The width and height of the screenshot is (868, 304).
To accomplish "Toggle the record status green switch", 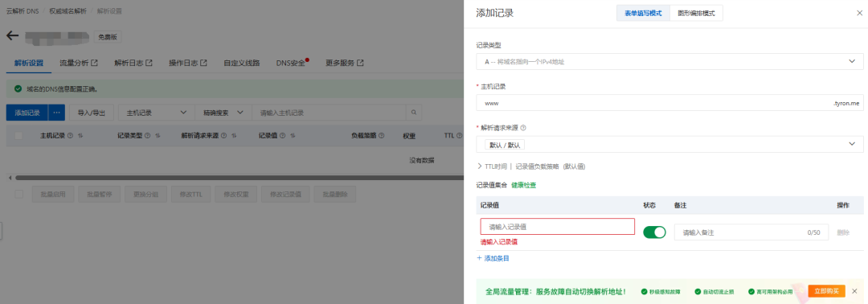I will pyautogui.click(x=654, y=232).
